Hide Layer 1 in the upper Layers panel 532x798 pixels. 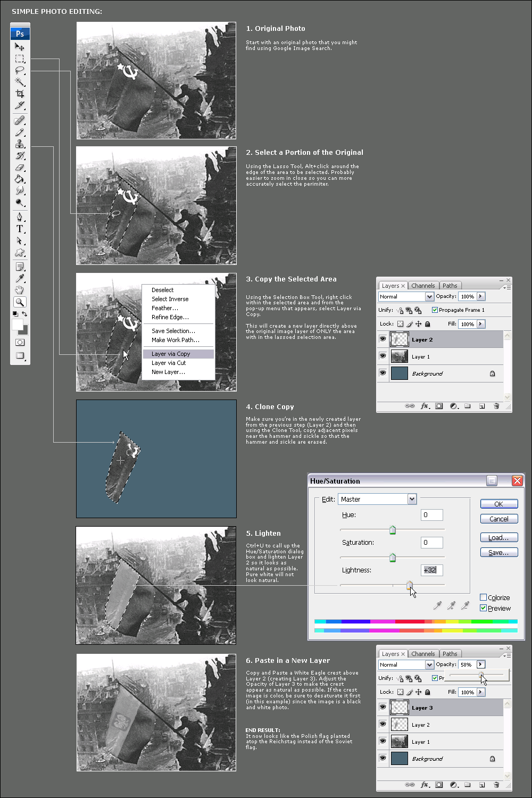point(383,356)
